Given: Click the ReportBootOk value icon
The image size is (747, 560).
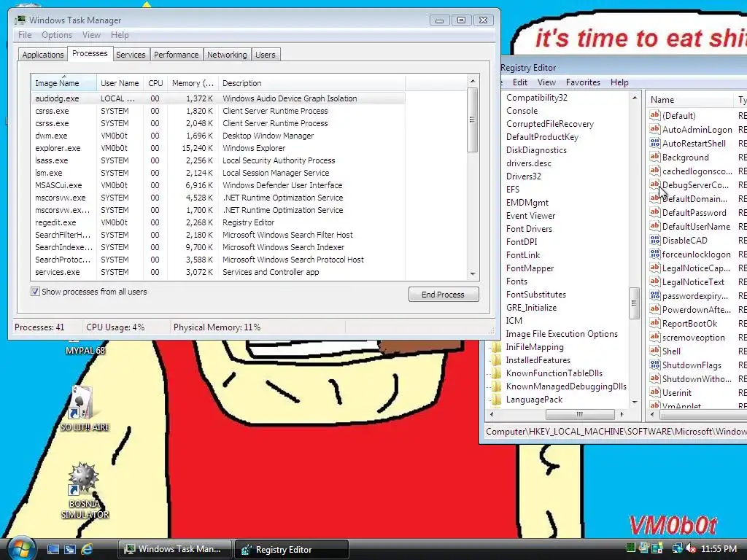Looking at the screenshot, I should (655, 323).
